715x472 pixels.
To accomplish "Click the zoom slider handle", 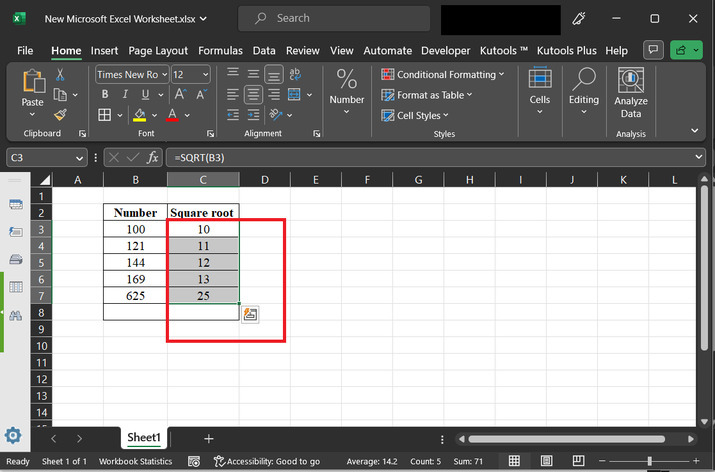I will 649,461.
